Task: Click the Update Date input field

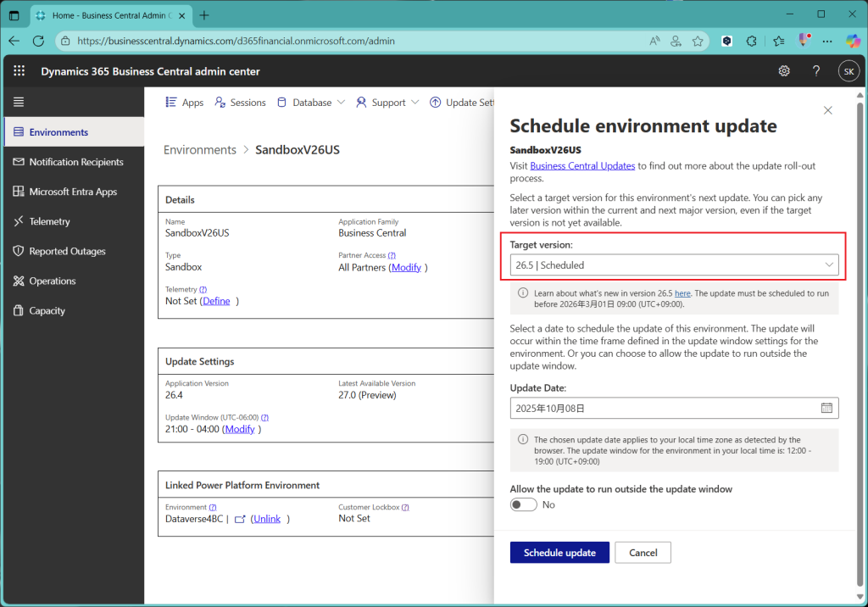Action: (661, 408)
